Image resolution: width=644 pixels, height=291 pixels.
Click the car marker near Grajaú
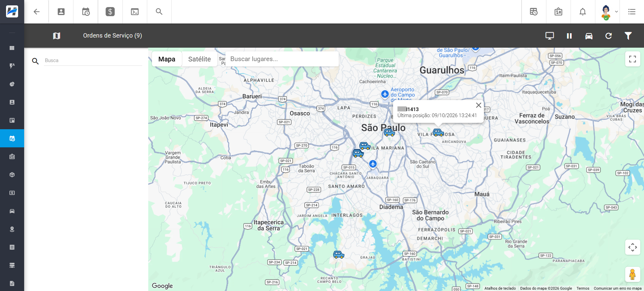[339, 255]
